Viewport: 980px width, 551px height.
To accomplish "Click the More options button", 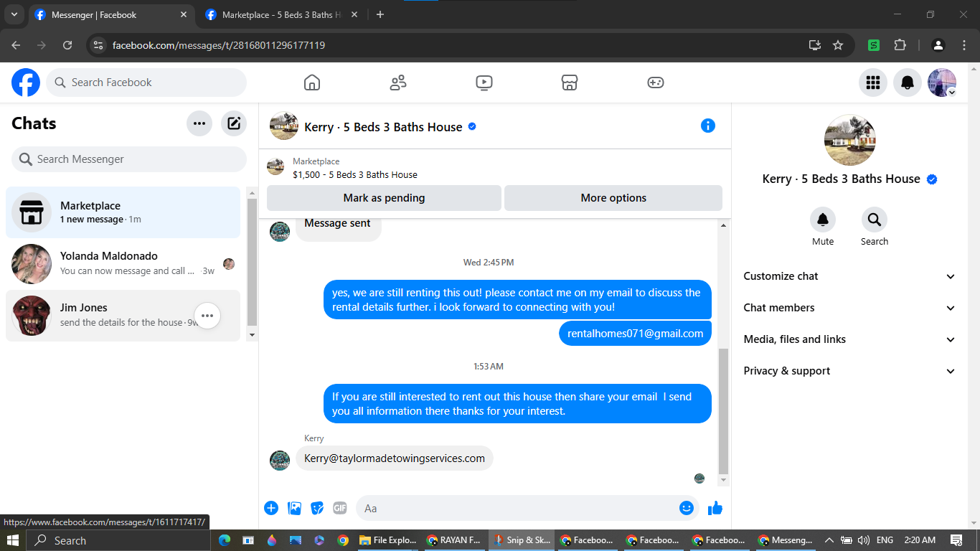I will point(613,198).
